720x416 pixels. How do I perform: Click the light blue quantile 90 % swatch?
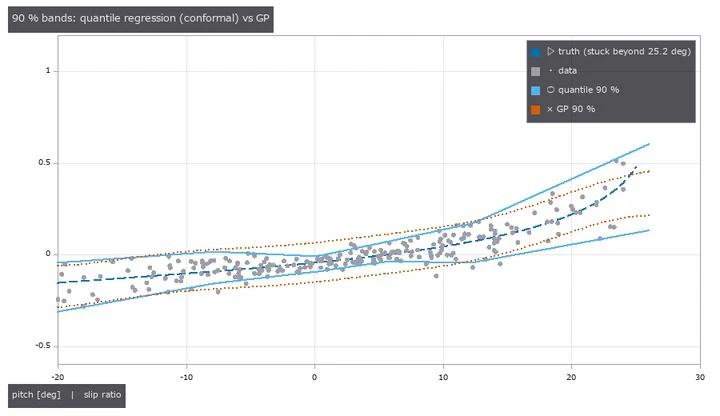pos(535,90)
